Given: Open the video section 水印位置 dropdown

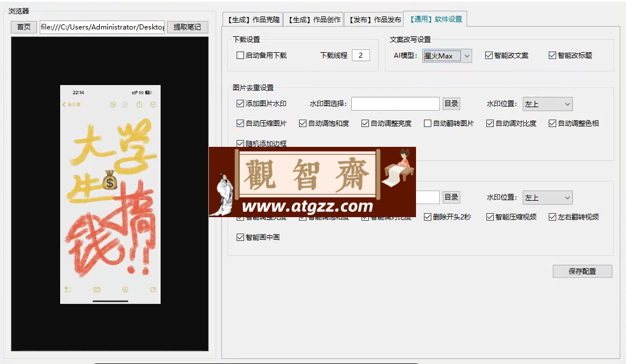Looking at the screenshot, I should click(x=547, y=197).
